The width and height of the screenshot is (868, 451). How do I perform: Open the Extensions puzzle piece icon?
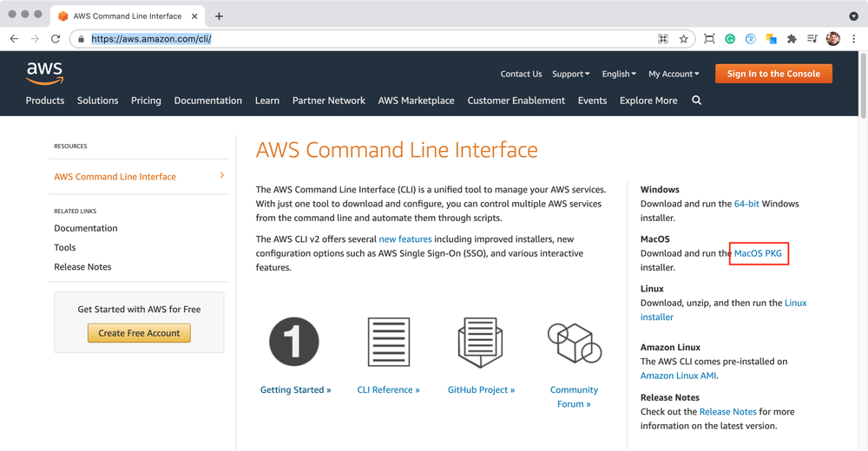tap(792, 39)
